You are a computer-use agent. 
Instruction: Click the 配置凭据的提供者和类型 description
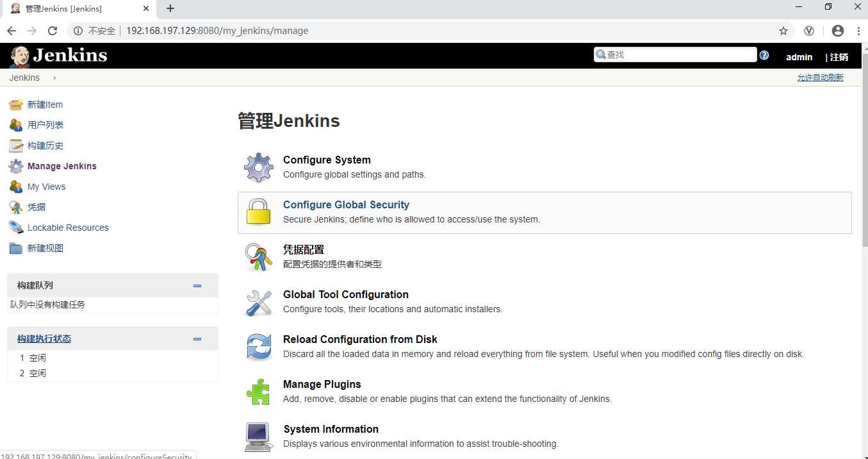click(x=332, y=264)
